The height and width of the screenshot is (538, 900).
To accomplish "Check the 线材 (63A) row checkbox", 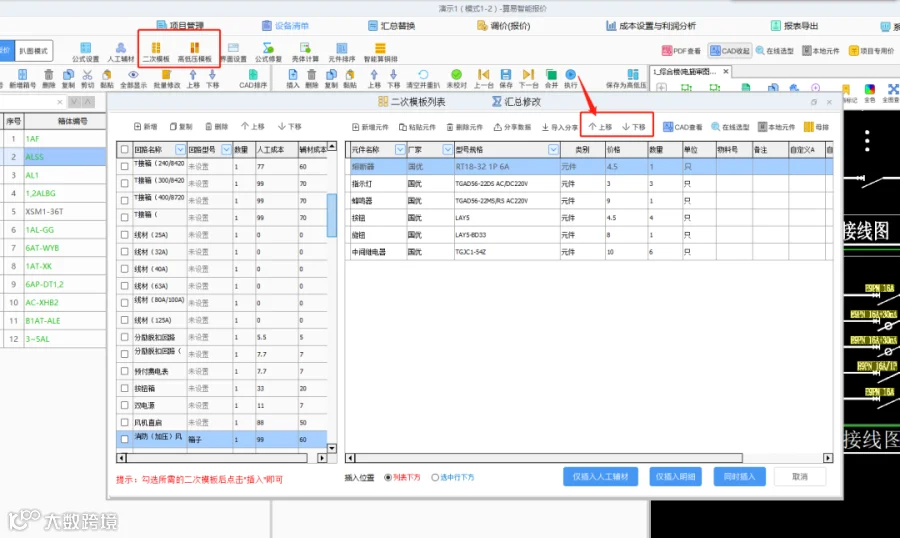I will pyautogui.click(x=125, y=286).
